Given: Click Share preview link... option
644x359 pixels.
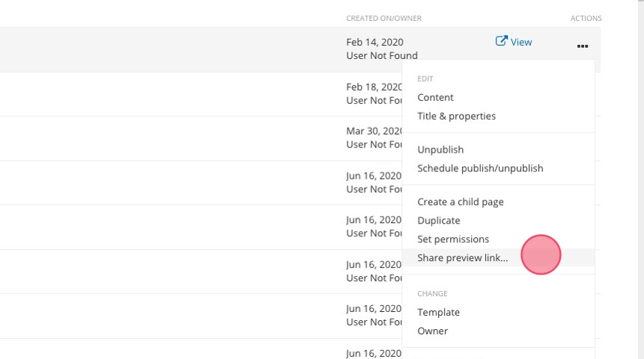Looking at the screenshot, I should click(462, 258).
